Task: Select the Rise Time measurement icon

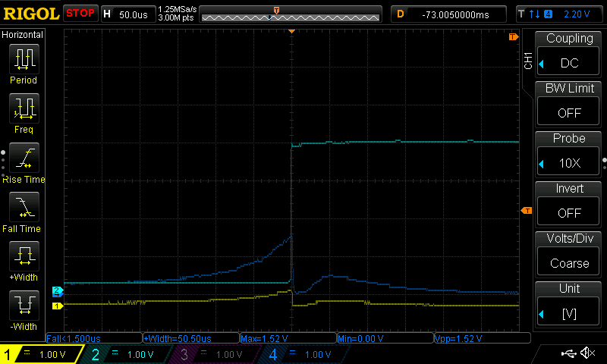Action: click(24, 158)
